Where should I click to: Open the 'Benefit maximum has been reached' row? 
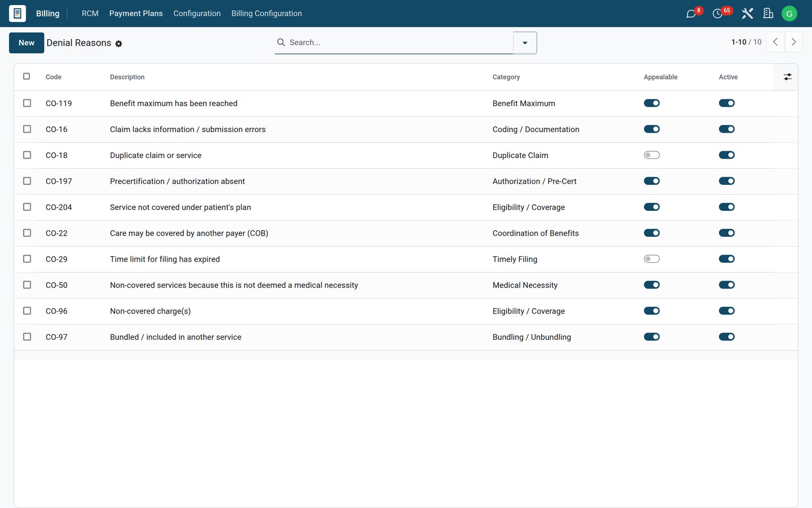coord(406,103)
